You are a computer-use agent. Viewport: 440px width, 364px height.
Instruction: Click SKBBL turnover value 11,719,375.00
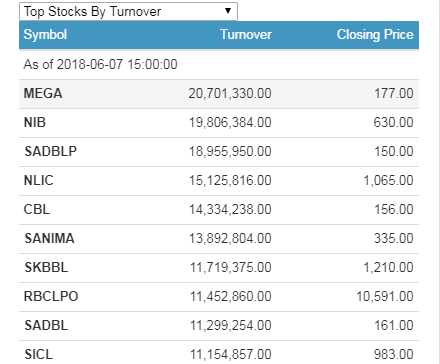click(x=231, y=267)
